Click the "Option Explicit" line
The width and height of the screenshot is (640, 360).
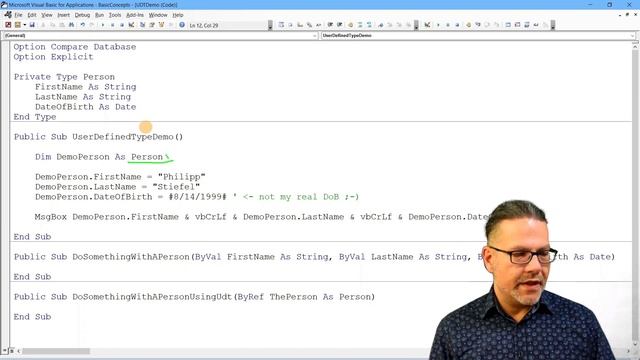[x=53, y=57]
